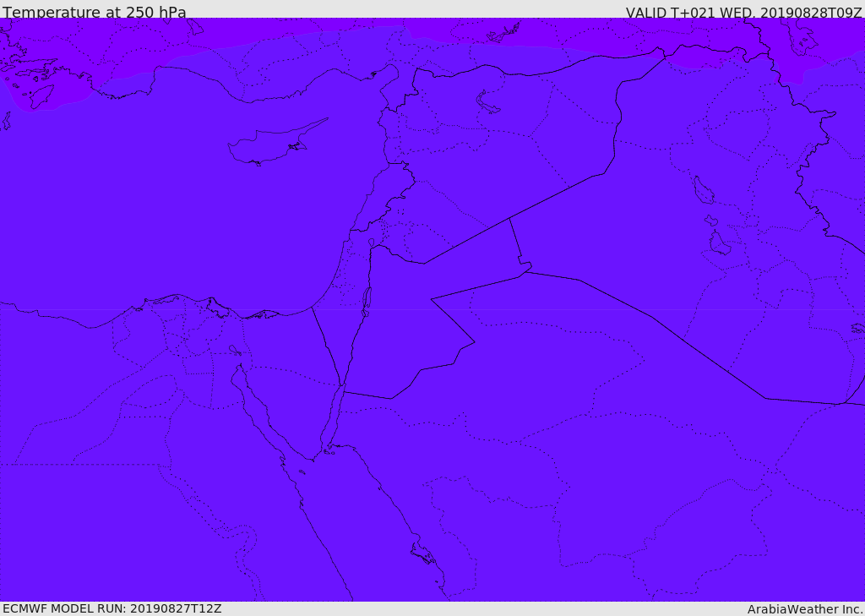Click the "ECMWF MODEL RUN: 20190827T12Z" text
The height and width of the screenshot is (616, 865).
point(112,608)
